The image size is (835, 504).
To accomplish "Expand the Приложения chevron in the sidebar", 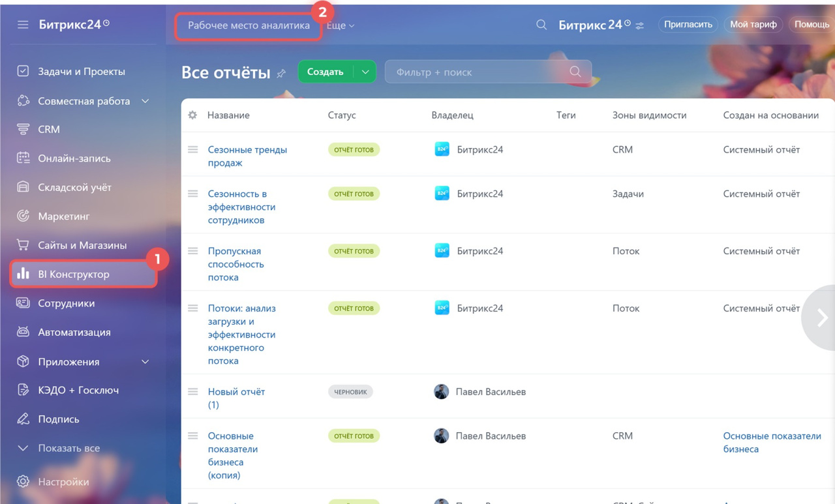I will [x=145, y=362].
